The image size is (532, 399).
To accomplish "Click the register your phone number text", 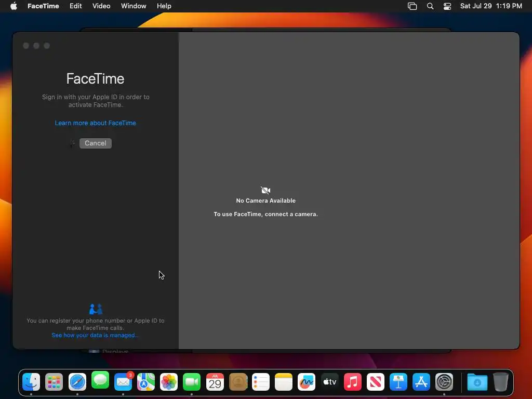I will (x=96, y=324).
